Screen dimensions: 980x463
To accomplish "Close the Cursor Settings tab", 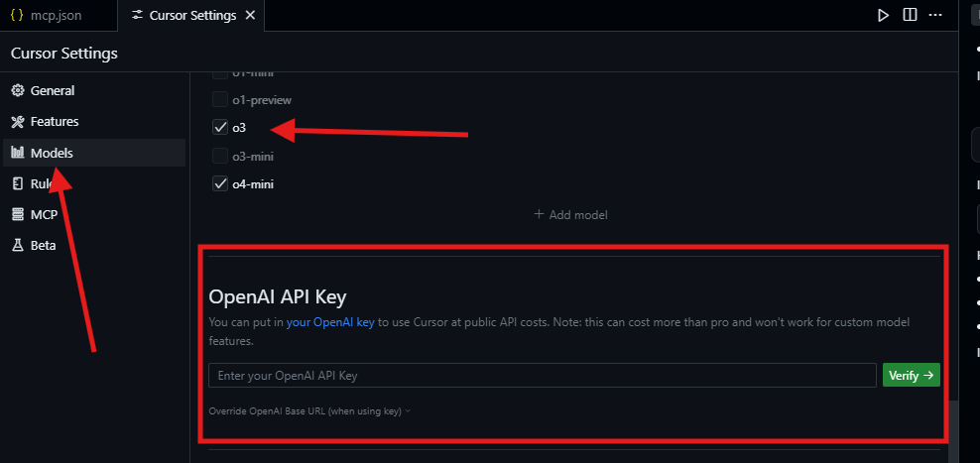I will [x=249, y=16].
